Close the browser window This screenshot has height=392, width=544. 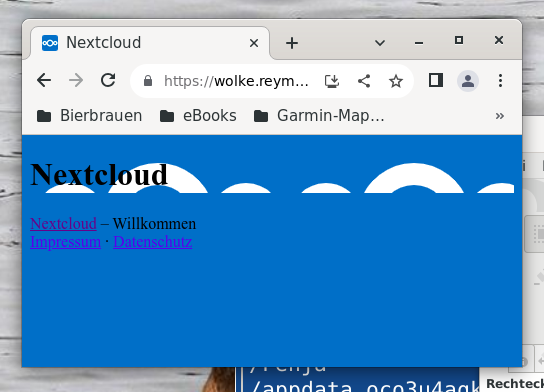tap(499, 40)
